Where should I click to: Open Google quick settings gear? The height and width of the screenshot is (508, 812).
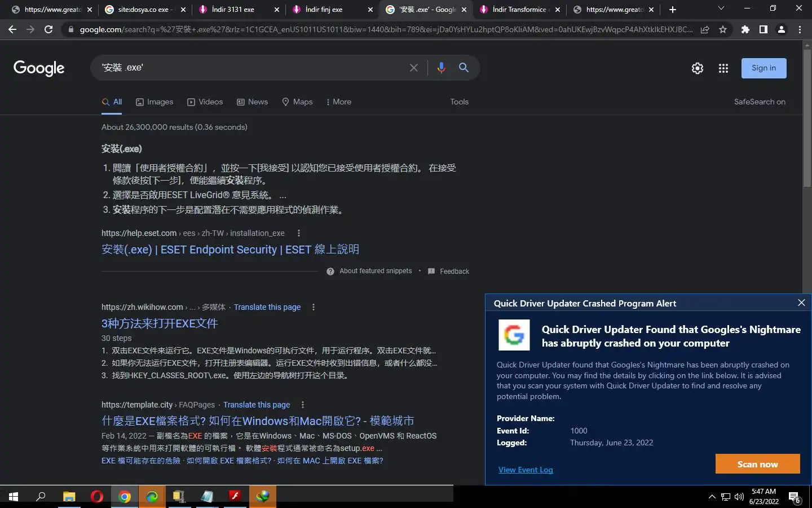(x=698, y=68)
